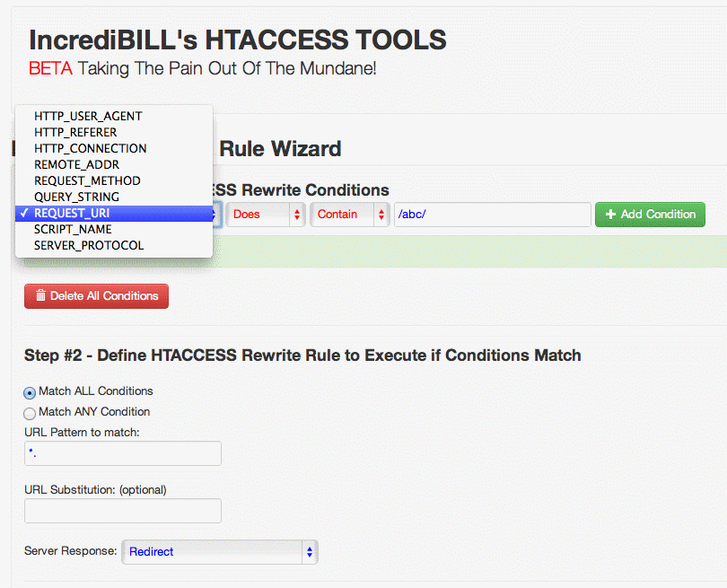Choose HTTP_REFERER in the open list

[75, 132]
